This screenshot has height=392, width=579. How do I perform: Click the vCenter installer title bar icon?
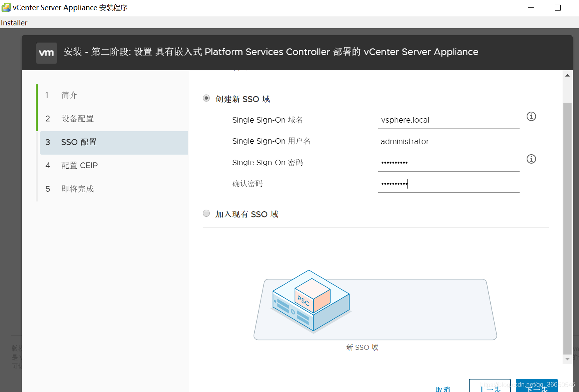coord(6,7)
